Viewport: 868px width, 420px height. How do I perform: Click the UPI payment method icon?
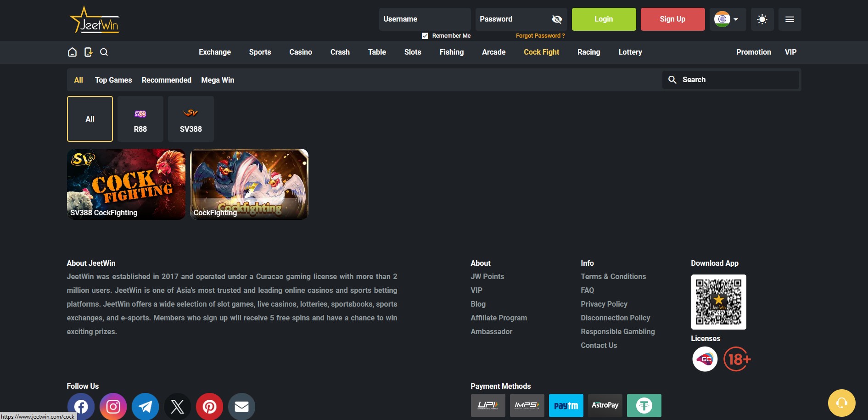pos(488,405)
